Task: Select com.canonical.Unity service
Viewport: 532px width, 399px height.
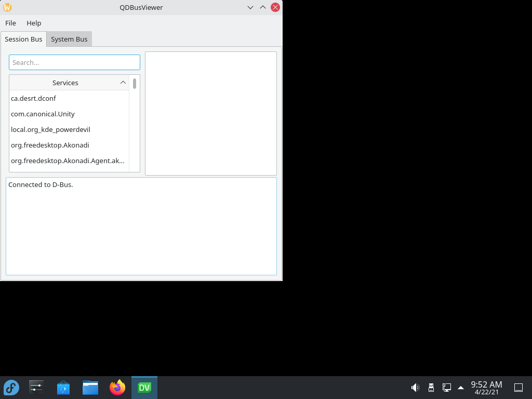Action: point(69,114)
